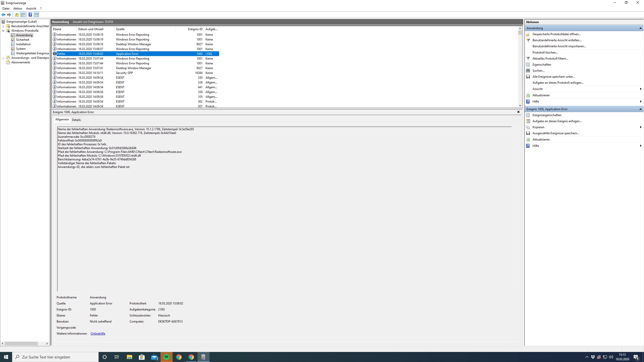The image size is (644, 362).
Task: Expand 'Benutzerdefinierte Ansichten' tree node
Action: pos(3,26)
